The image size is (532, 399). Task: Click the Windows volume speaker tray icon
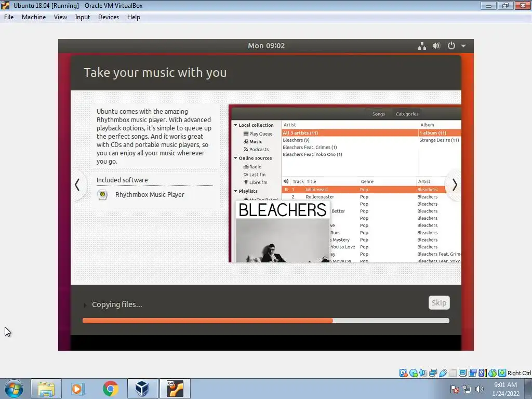(479, 389)
